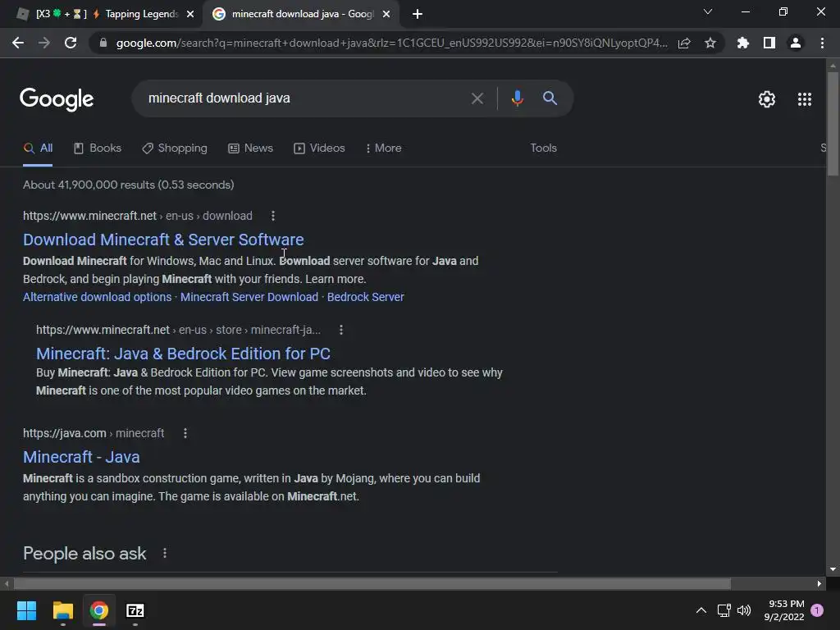Submit the search with the magnifier

click(x=550, y=98)
